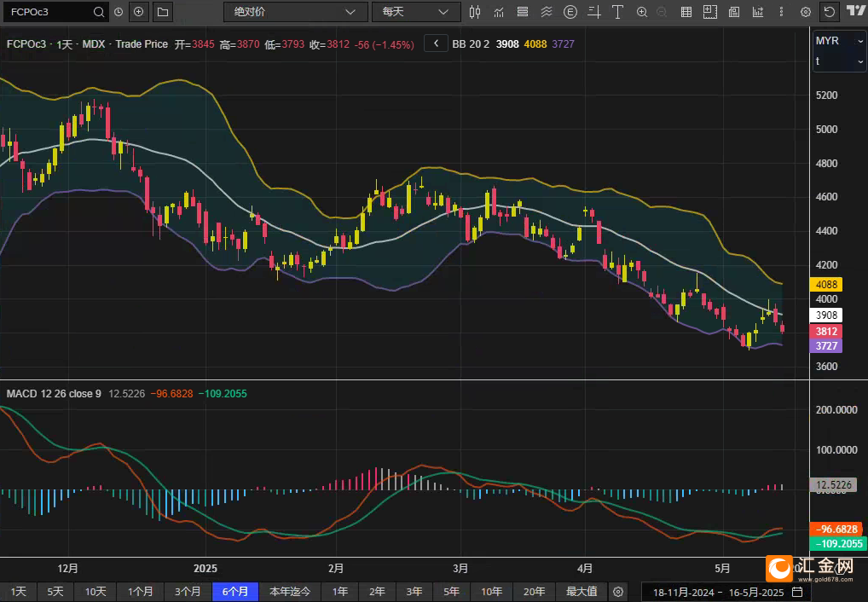
Task: Zoom in with the magnifier plus icon
Action: 642,12
